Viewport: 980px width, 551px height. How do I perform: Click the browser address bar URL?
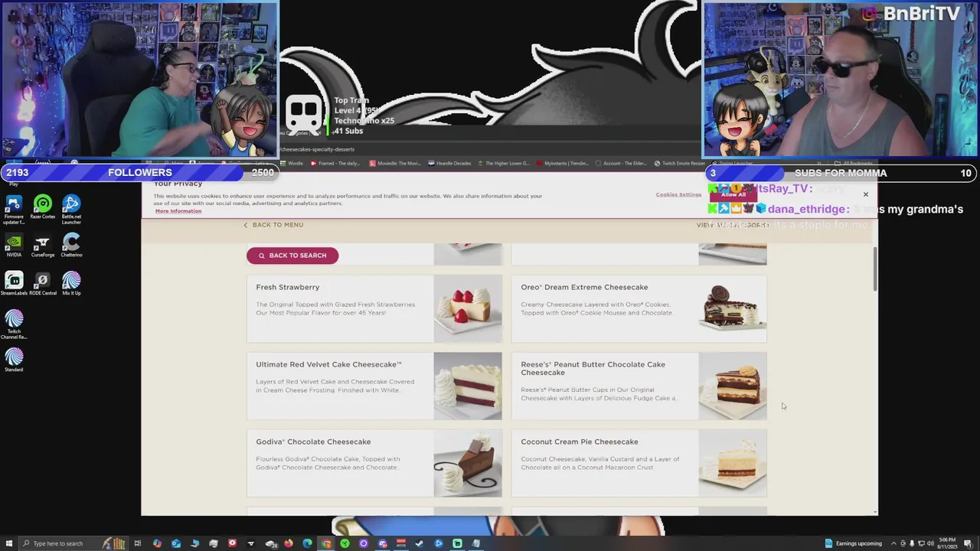pos(316,149)
